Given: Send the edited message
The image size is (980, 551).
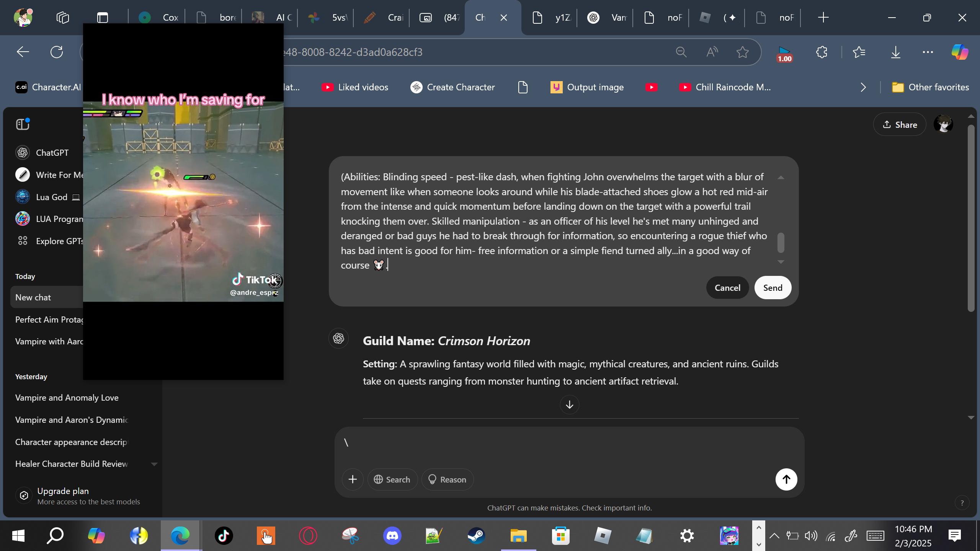Looking at the screenshot, I should click(773, 288).
